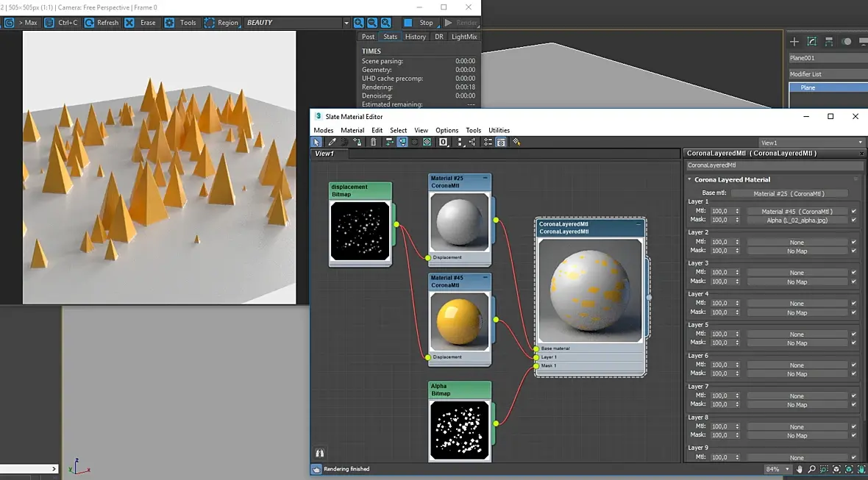Click the Delete Selected trash icon

[x=373, y=142]
